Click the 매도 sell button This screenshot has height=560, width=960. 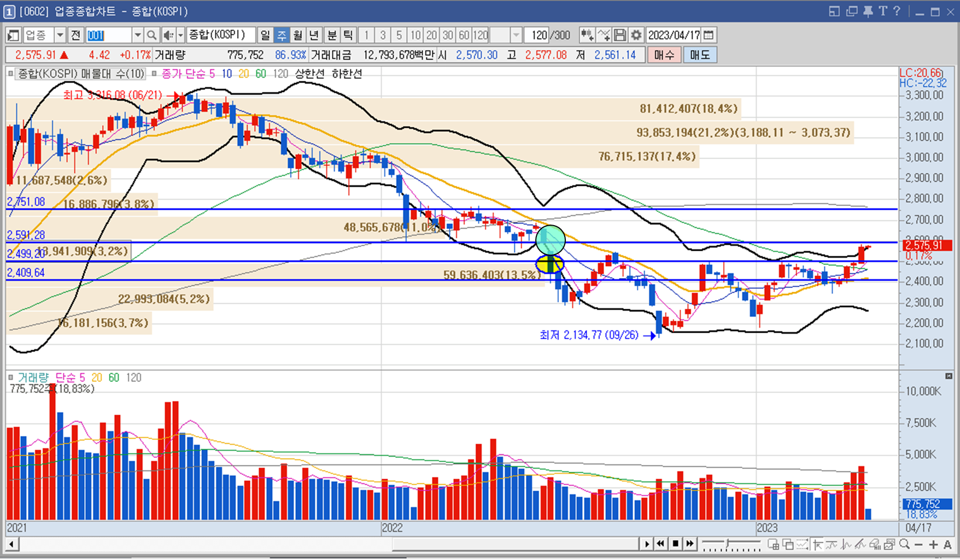tap(700, 55)
